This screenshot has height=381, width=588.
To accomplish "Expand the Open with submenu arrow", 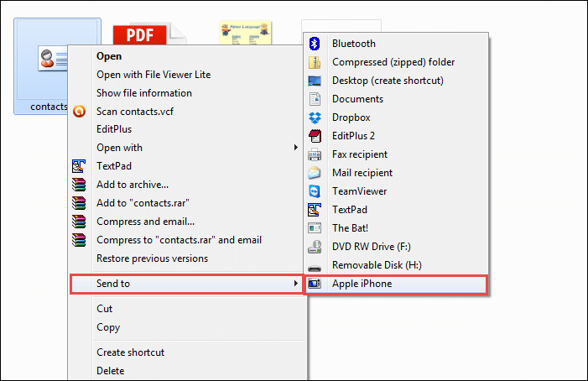I will [296, 148].
